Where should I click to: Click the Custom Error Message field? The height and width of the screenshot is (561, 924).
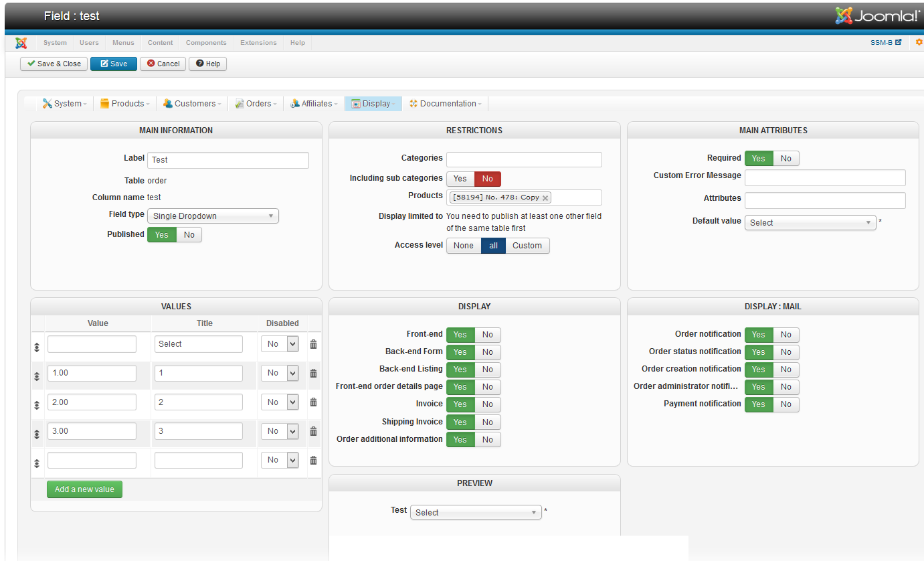coord(825,177)
